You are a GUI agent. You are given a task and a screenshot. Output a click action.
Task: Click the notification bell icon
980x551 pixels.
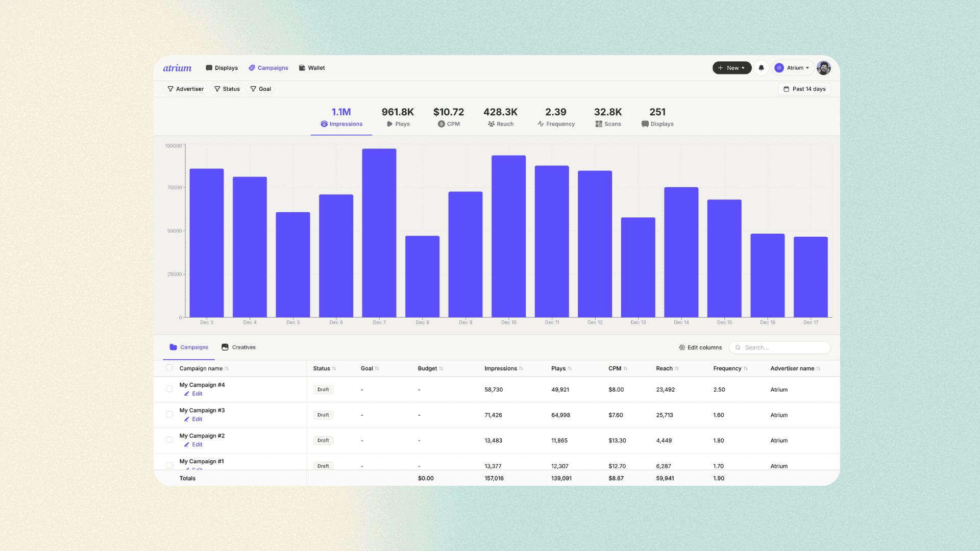click(761, 68)
